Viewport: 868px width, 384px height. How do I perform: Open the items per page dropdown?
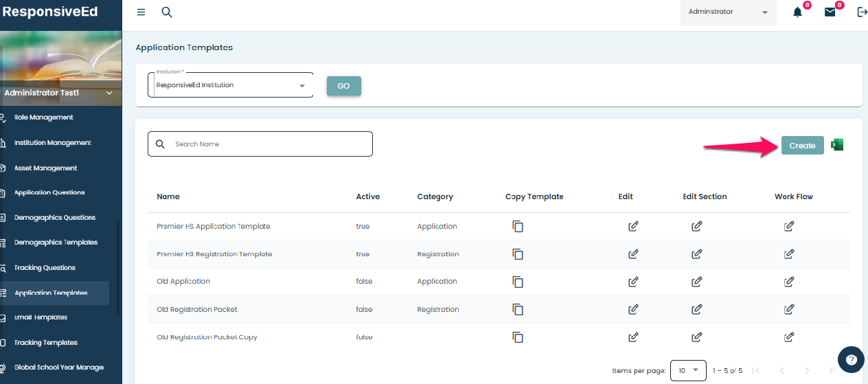(688, 370)
